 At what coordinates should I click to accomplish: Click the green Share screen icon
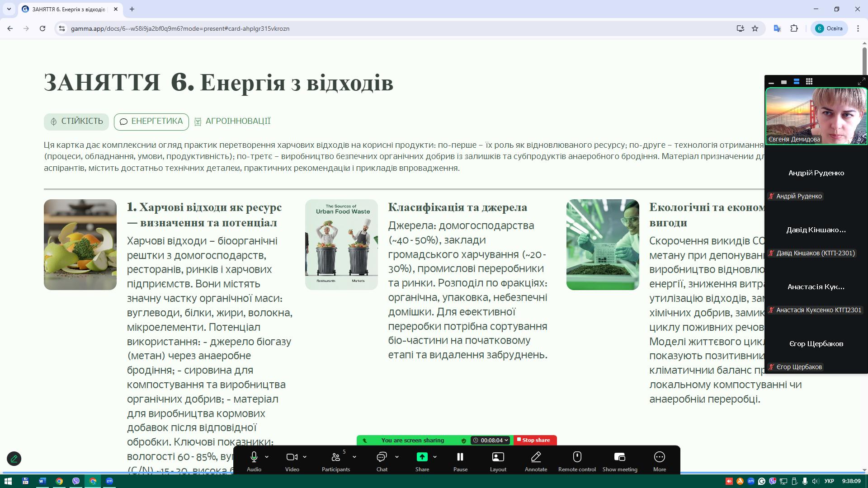pyautogui.click(x=422, y=457)
